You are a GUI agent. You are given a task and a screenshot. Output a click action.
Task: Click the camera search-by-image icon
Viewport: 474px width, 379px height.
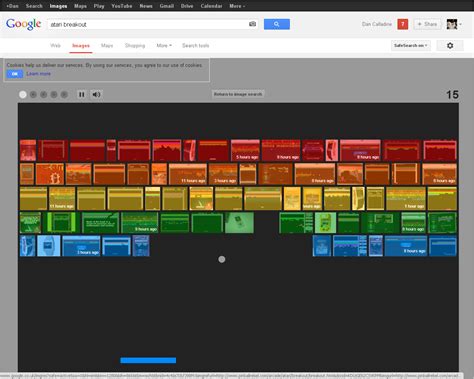point(252,24)
